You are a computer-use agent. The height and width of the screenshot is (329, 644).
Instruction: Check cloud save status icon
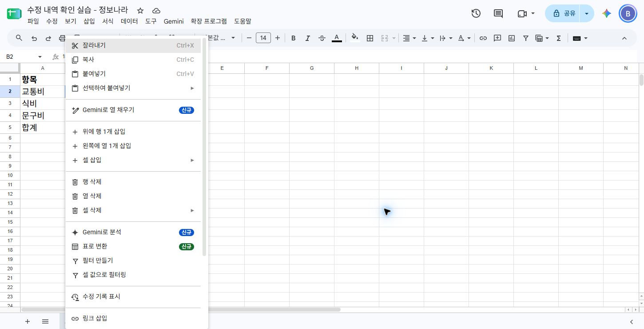tap(156, 10)
